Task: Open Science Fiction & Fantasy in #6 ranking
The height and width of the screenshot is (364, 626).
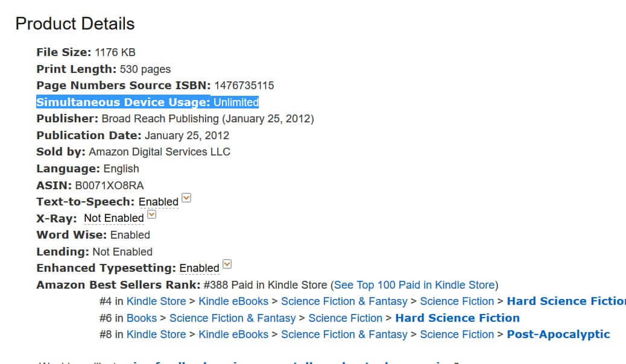Action: (x=232, y=318)
